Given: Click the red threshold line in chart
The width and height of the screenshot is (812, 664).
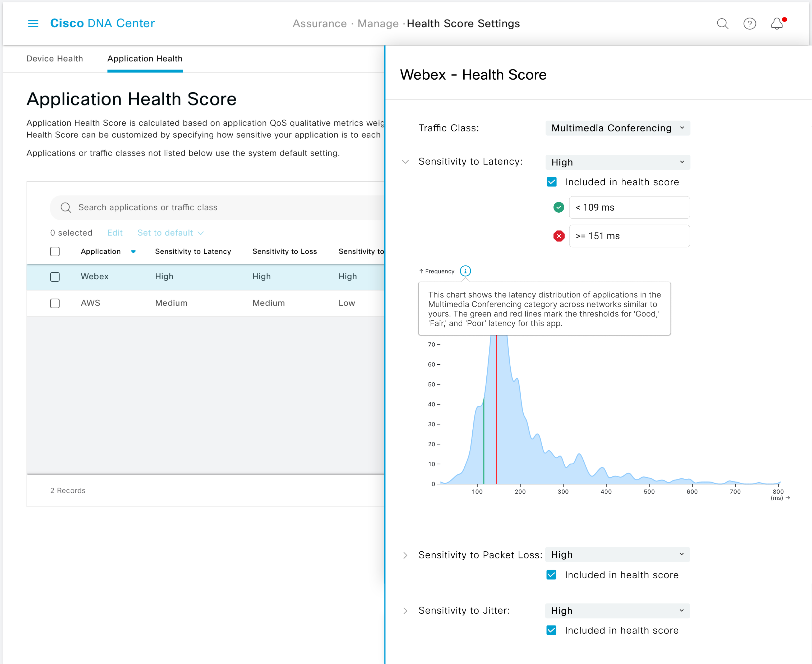Looking at the screenshot, I should point(496,409).
